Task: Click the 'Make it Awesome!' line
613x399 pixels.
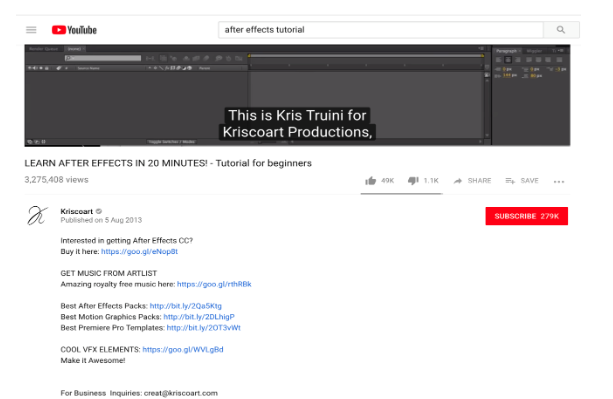Action: pyautogui.click(x=93, y=360)
